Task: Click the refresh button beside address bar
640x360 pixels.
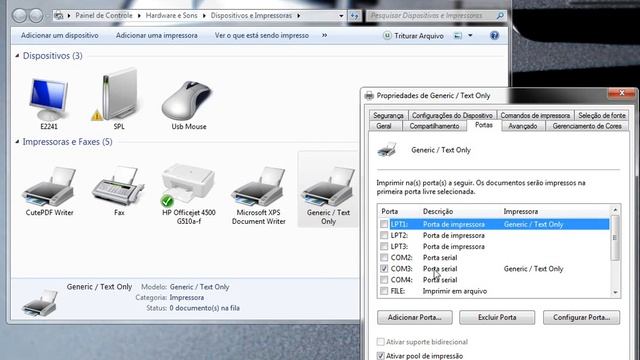Action: point(354,16)
